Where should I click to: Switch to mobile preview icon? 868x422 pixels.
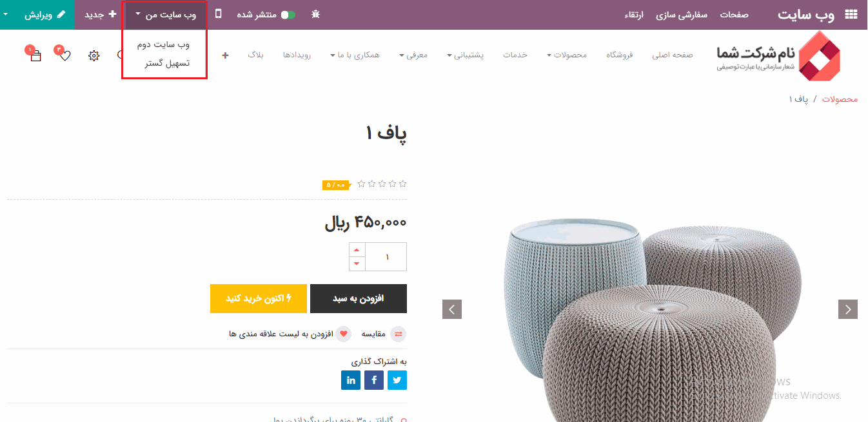[219, 14]
